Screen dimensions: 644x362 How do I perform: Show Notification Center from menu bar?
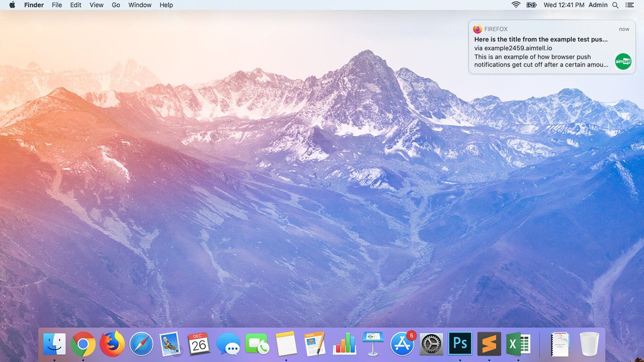[x=629, y=5]
